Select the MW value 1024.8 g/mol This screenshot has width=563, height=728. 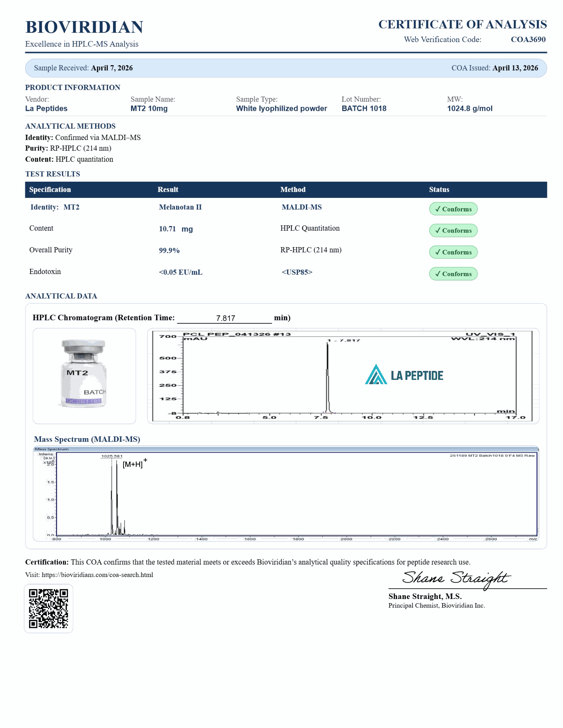(470, 108)
